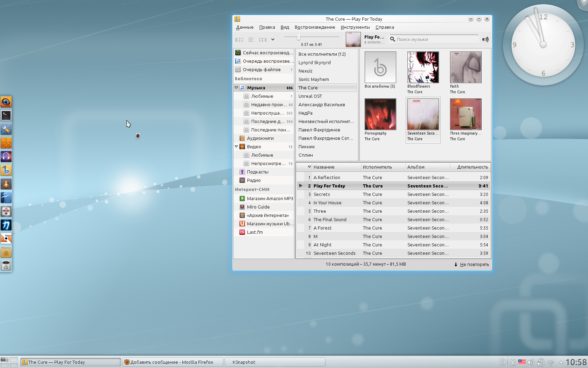The height and width of the screenshot is (368, 588).
Task: Click the volume speaker icon in Banshee
Action: click(485, 40)
